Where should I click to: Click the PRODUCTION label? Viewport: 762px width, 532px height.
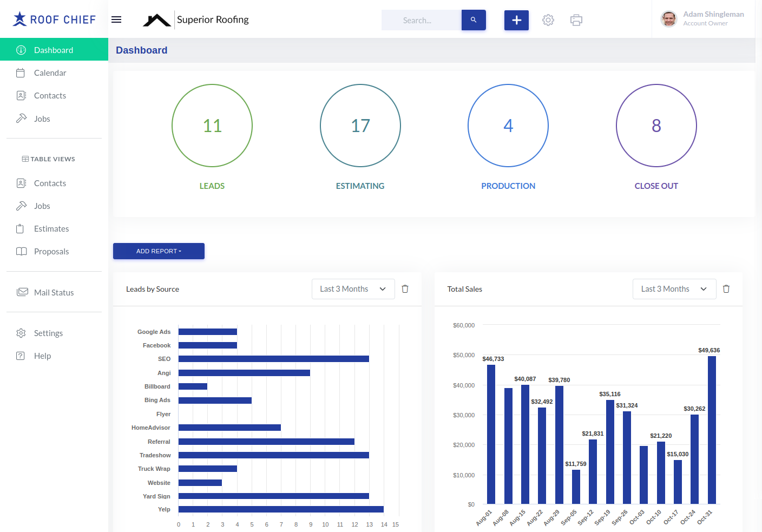508,186
